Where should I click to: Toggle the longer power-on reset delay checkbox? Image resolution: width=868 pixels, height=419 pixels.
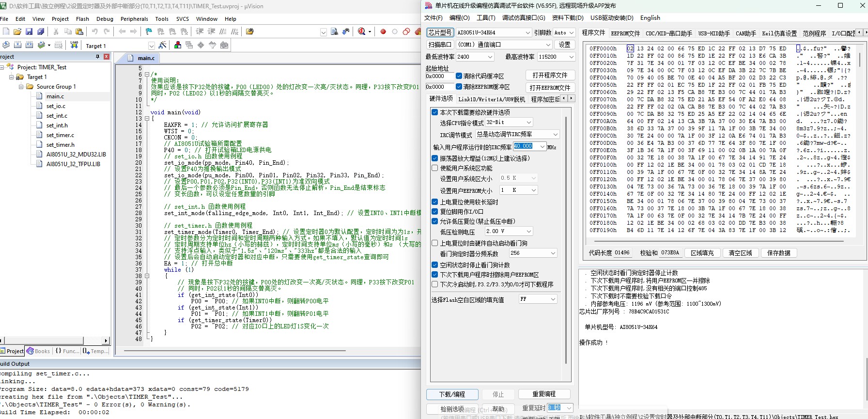[434, 202]
